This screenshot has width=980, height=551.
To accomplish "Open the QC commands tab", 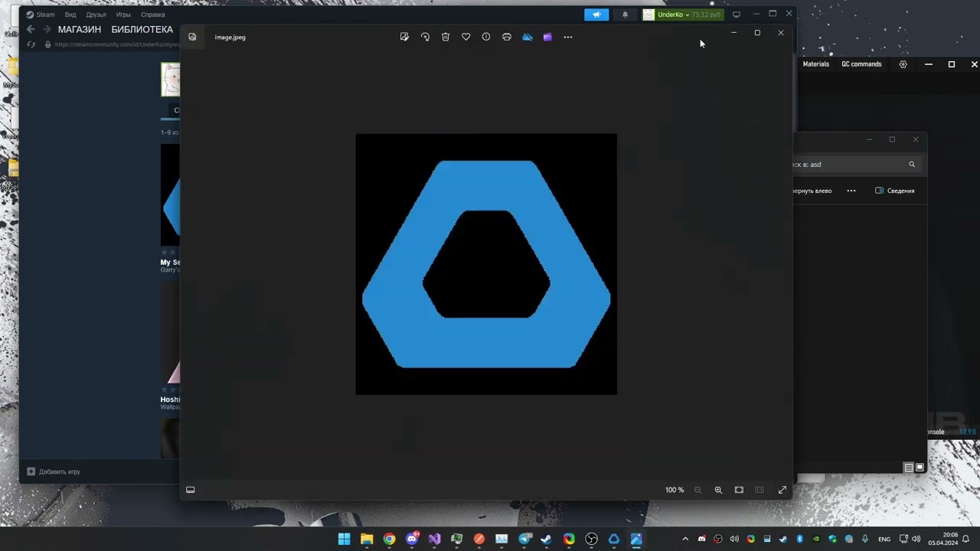I will (x=861, y=64).
